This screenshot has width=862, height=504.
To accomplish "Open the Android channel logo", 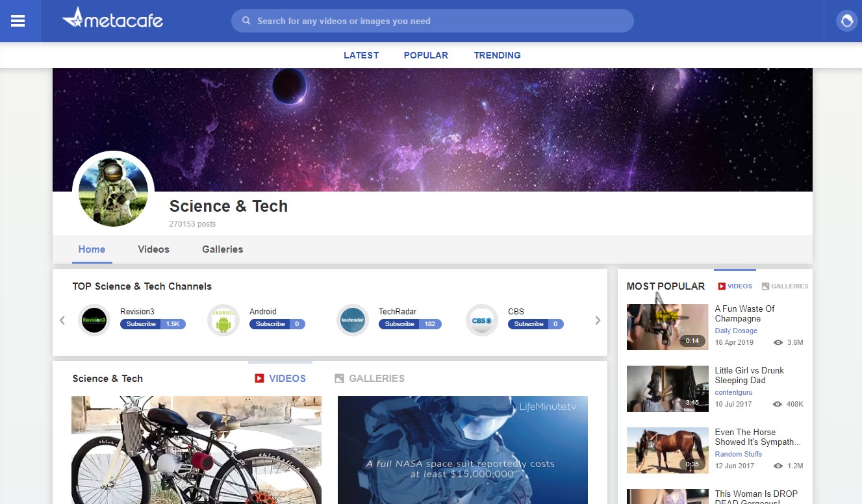I will pos(223,320).
